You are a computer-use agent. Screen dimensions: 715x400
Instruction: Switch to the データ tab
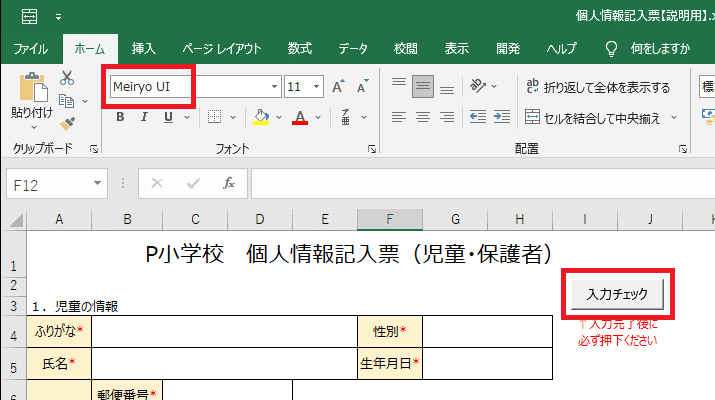(x=353, y=48)
